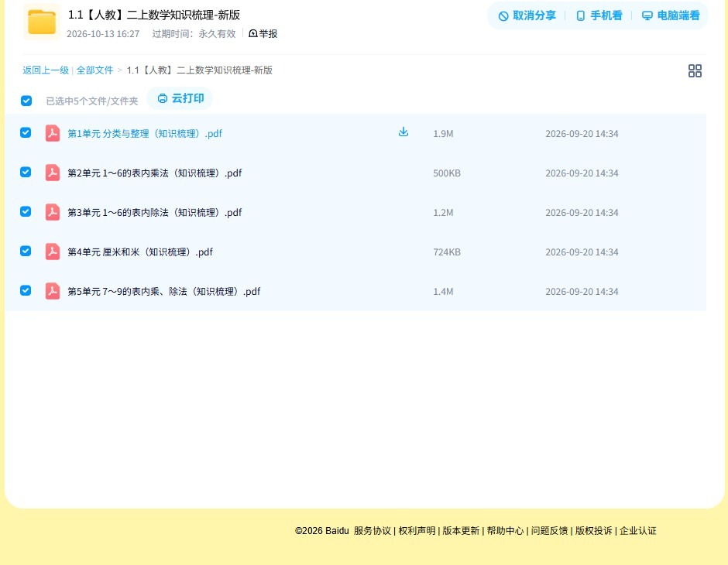Click the 500KB file size value
Screen dimensions: 728x565
coord(447,173)
